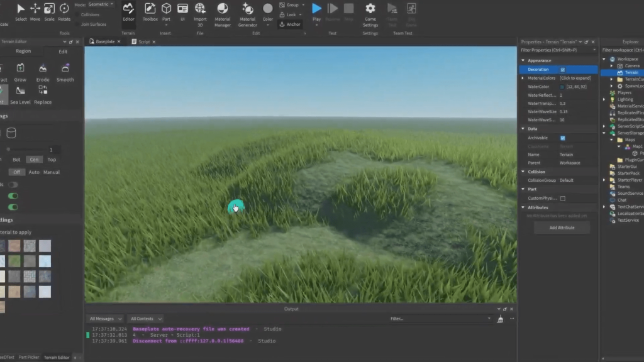This screenshot has width=644, height=362.
Task: Open the All Messages dropdown
Action: (105, 319)
